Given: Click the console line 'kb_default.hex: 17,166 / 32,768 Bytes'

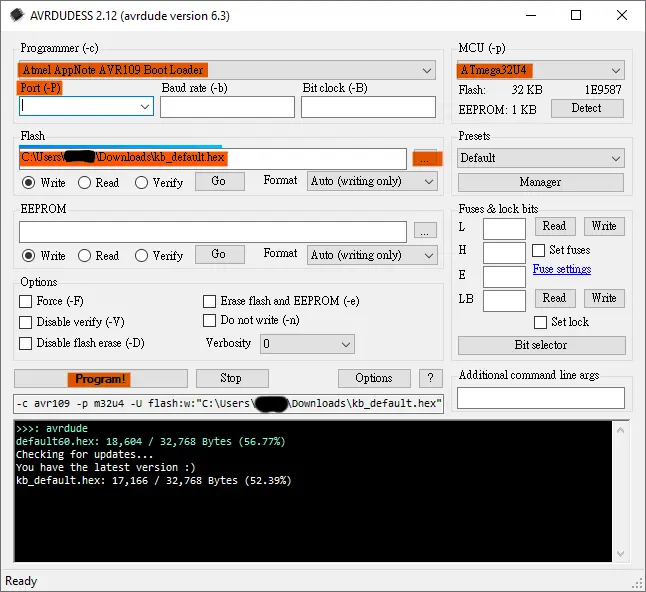Looking at the screenshot, I should (x=154, y=481).
